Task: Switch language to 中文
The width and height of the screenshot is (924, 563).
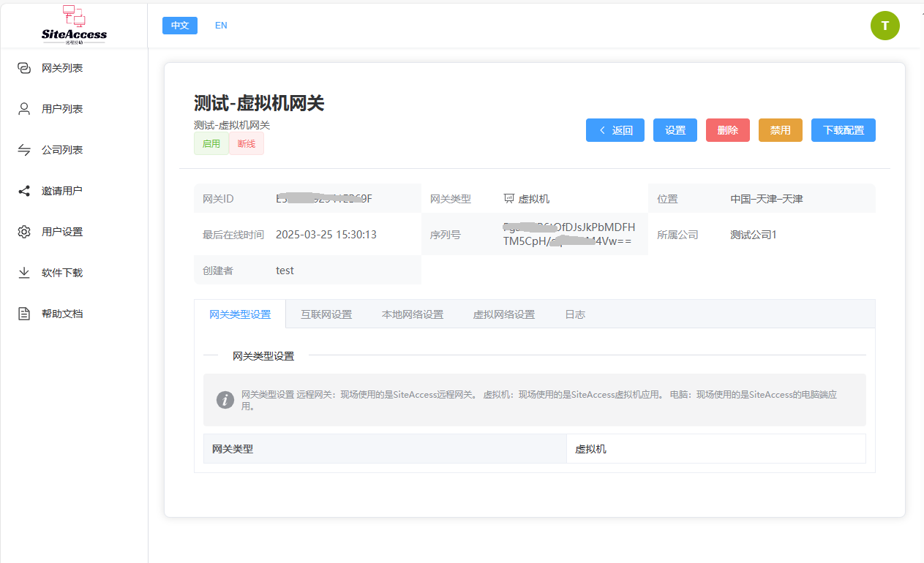Action: pos(180,26)
